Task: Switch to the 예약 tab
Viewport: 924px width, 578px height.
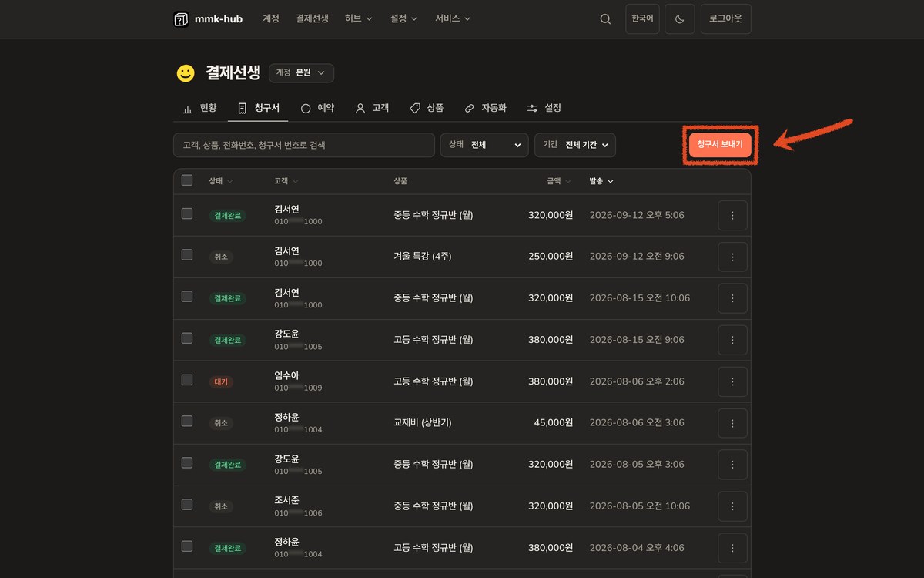Action: coord(317,108)
